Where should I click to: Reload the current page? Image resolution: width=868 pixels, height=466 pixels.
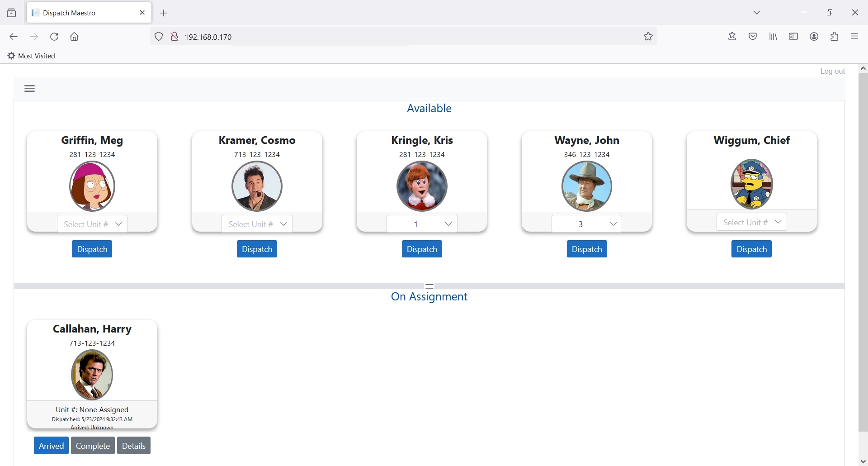click(x=54, y=37)
